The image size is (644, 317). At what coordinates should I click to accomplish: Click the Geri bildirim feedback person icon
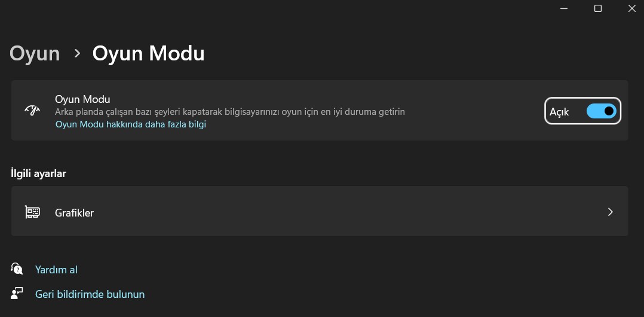[17, 294]
